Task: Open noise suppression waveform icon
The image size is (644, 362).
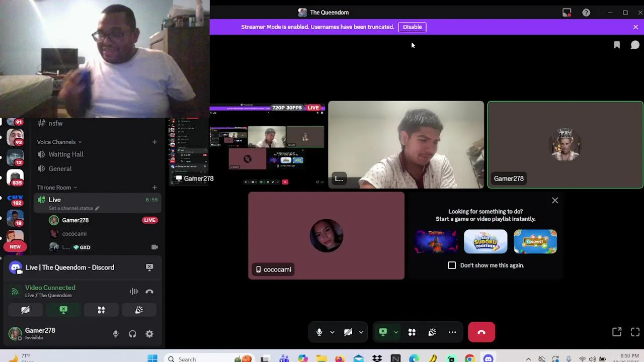Action: [134, 292]
